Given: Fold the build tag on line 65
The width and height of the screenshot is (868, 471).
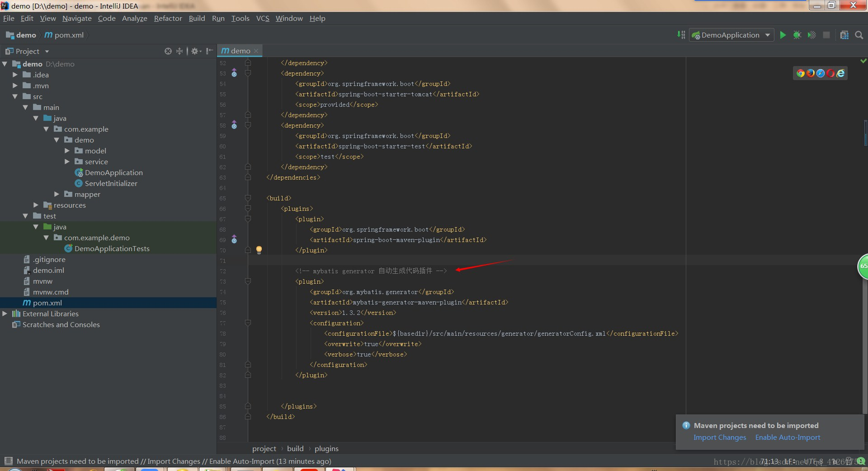Looking at the screenshot, I should pyautogui.click(x=248, y=198).
